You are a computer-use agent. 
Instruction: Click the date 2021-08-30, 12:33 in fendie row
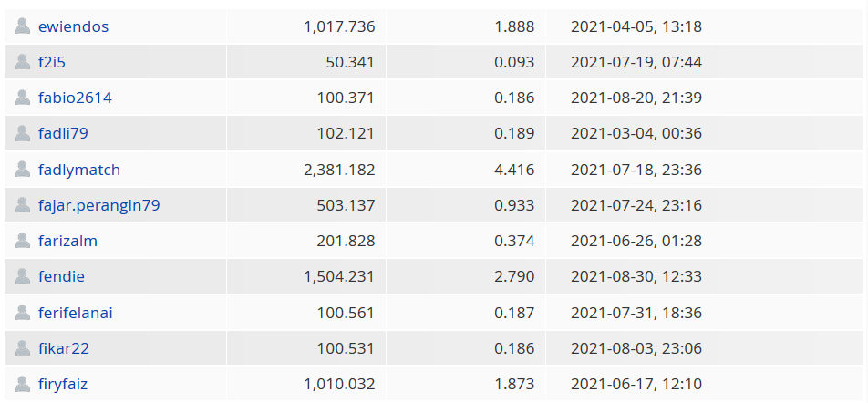[636, 277]
